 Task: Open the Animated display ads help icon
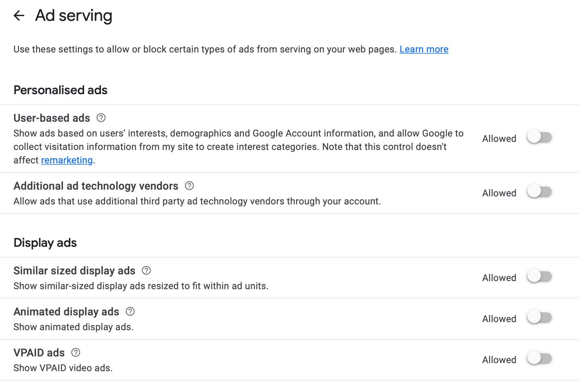click(x=130, y=311)
